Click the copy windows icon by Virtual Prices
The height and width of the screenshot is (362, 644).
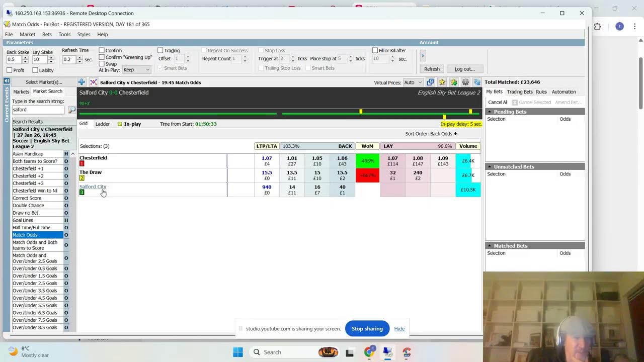[430, 82]
